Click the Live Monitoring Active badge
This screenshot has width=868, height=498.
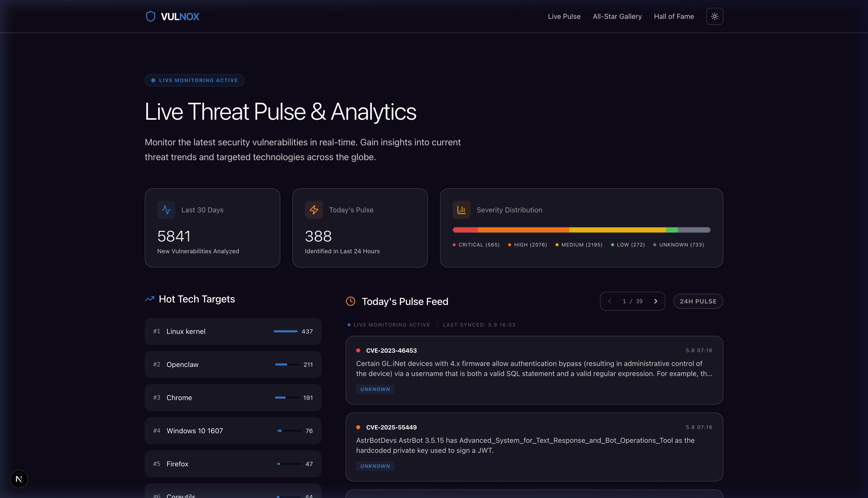tap(194, 80)
